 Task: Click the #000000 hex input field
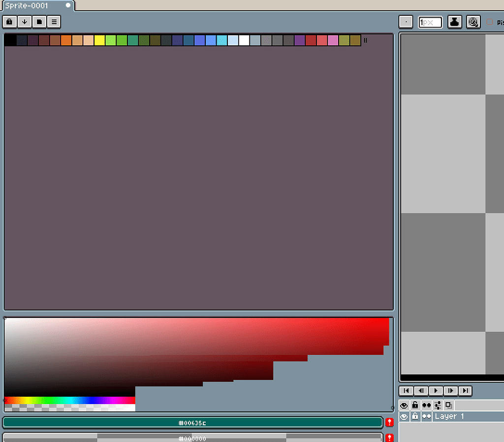click(192, 438)
